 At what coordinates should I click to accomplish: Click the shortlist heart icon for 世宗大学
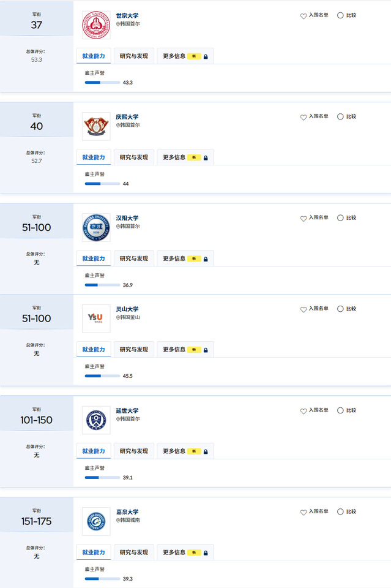(x=303, y=16)
